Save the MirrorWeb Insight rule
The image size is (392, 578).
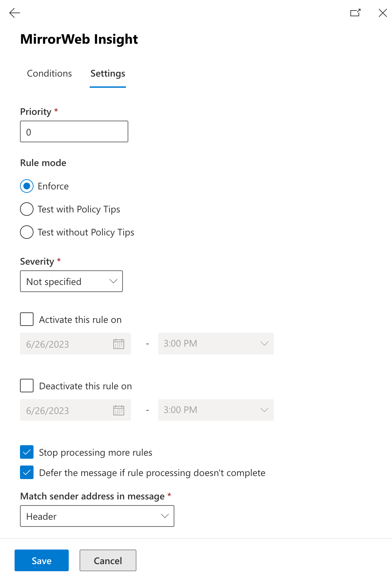click(41, 560)
